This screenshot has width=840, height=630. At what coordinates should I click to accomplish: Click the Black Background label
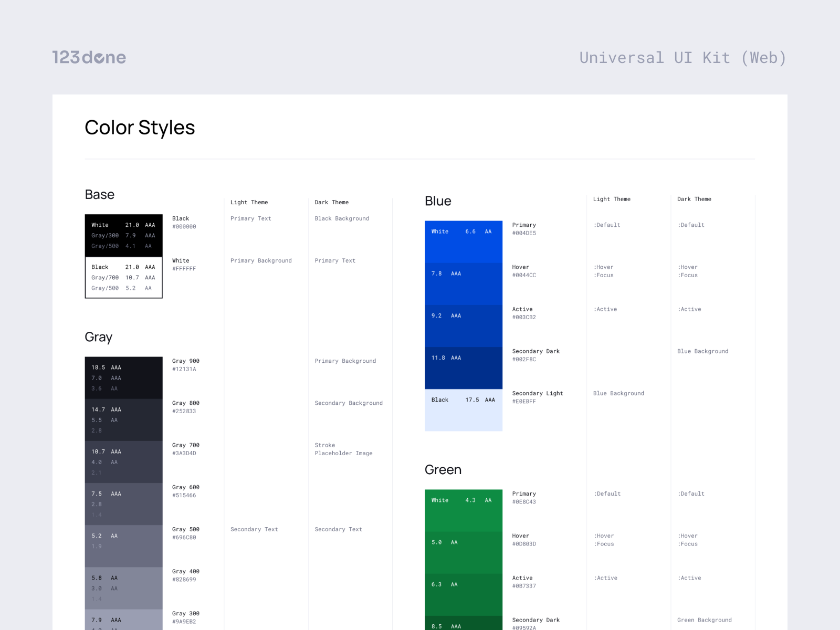pos(342,219)
